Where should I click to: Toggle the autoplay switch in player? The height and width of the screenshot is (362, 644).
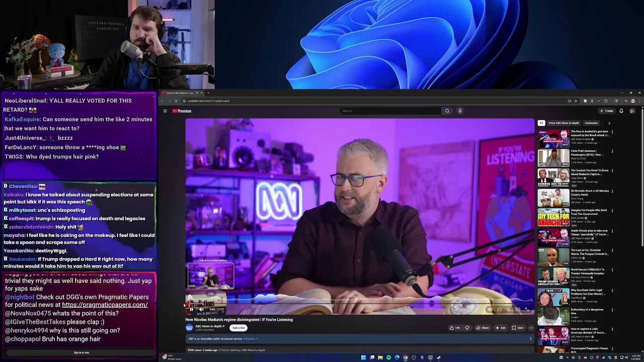click(x=490, y=309)
